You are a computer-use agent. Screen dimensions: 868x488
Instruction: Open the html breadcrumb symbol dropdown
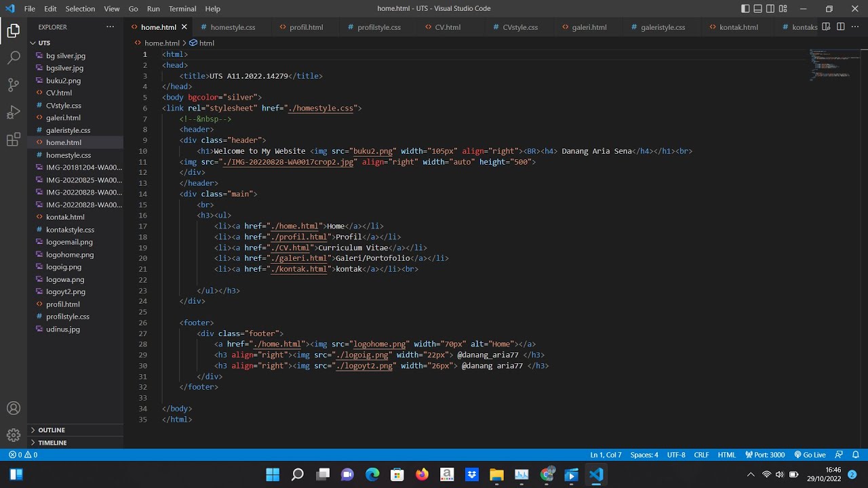point(202,43)
